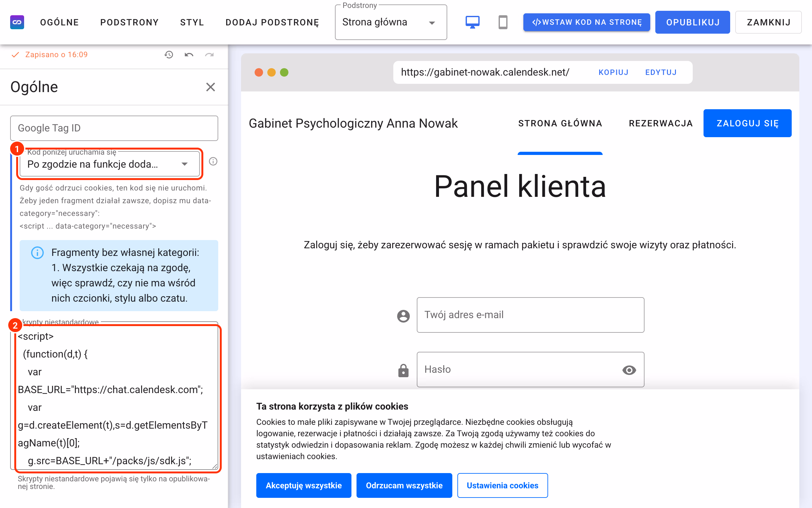
Task: Click the site URL text in preview bar
Action: click(x=485, y=72)
